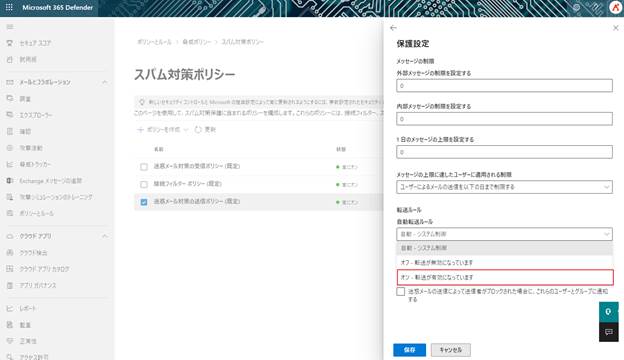Screen dimensions: 624x360
Task: Open the restriction for users reaching limit dropdown
Action: 504,187
